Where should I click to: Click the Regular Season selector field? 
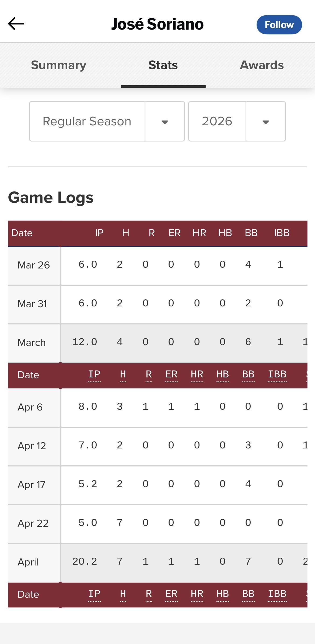click(x=87, y=121)
